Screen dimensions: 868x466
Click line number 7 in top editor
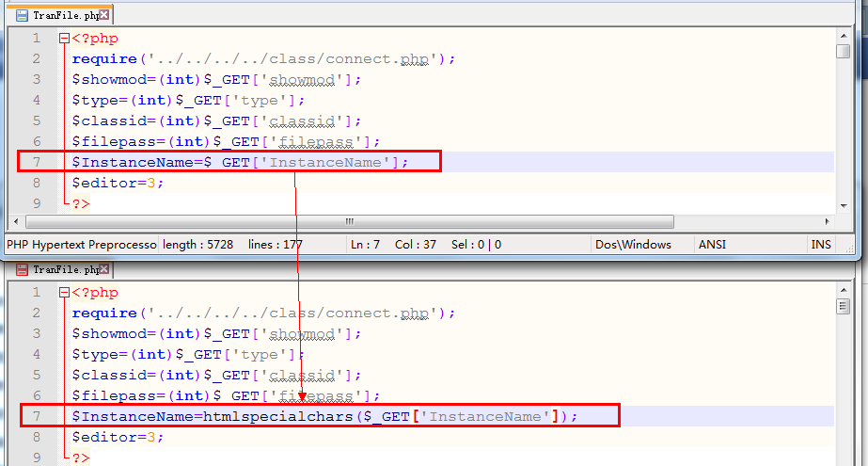click(37, 162)
